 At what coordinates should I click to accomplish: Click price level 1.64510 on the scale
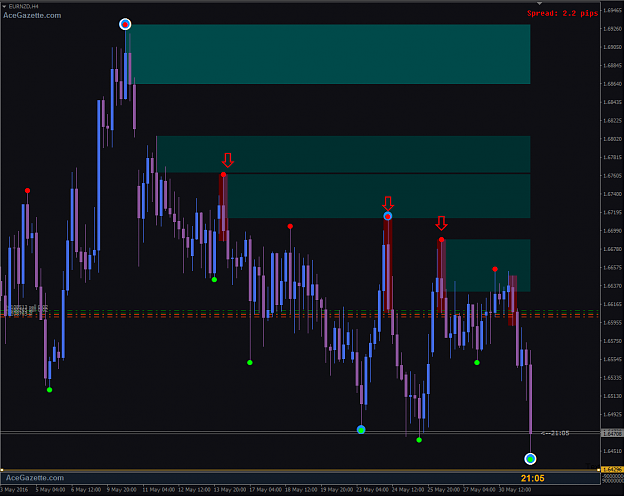tap(613, 451)
